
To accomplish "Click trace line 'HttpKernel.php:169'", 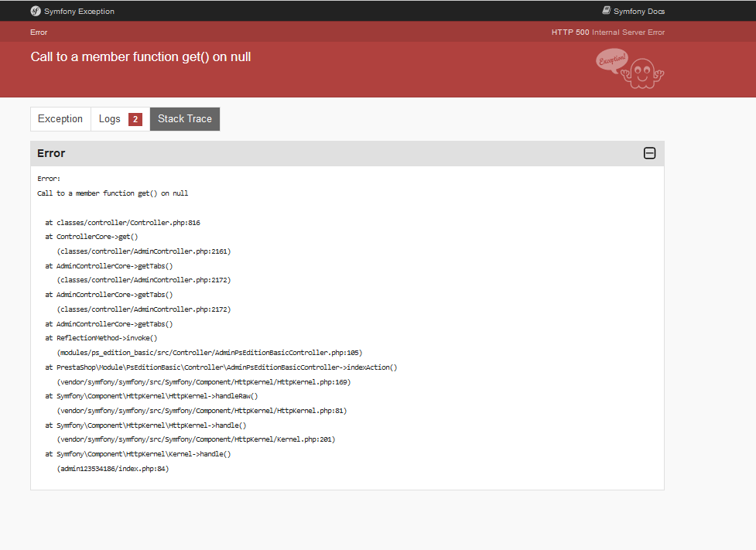I will [x=204, y=382].
